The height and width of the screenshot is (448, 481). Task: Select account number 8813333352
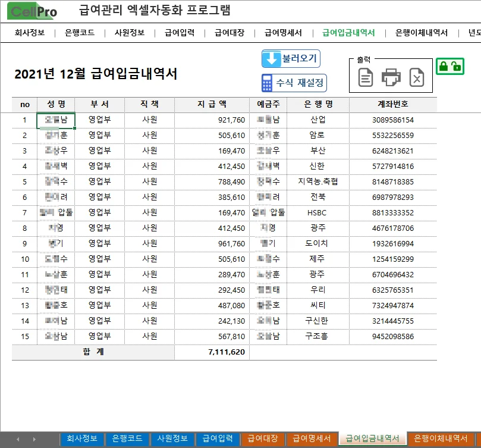(x=393, y=213)
